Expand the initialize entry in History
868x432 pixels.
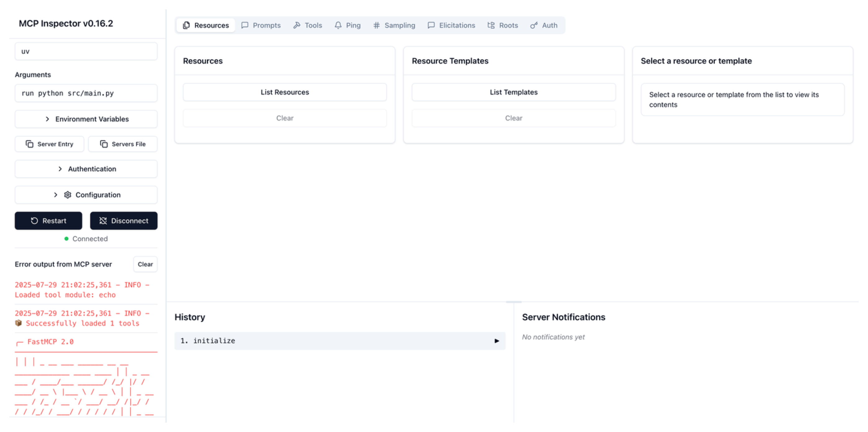point(497,341)
